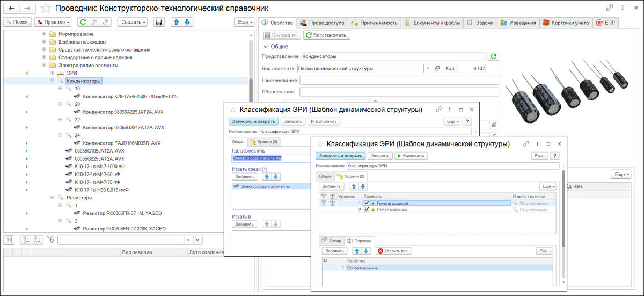Open the Правило dropdown in toolbar
The width and height of the screenshot is (644, 296).
(53, 22)
